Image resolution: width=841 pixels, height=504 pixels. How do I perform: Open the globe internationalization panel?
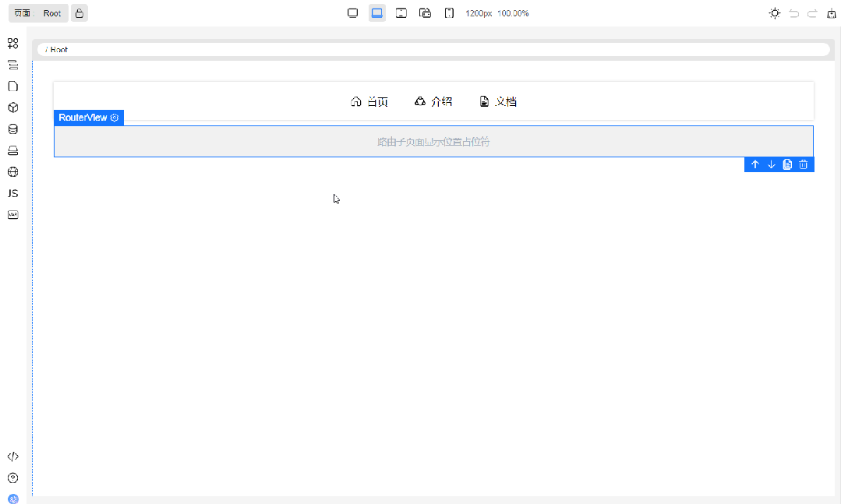click(12, 172)
